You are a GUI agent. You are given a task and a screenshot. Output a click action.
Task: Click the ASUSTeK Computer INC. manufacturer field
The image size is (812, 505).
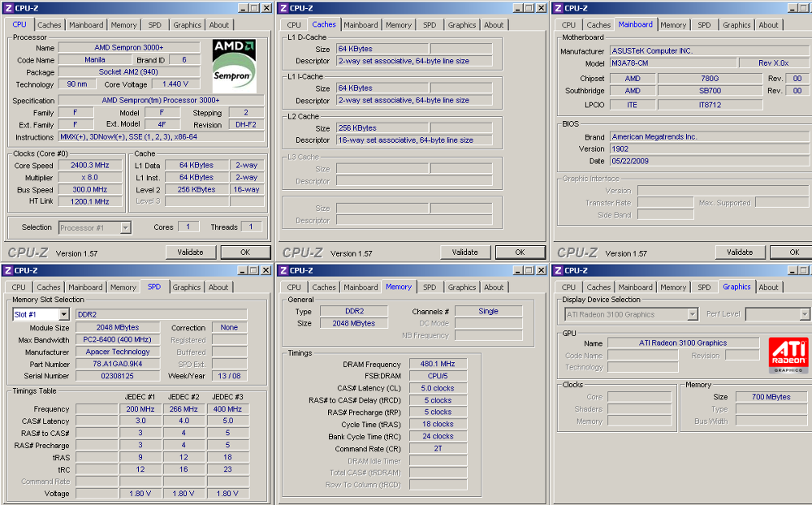710,51
